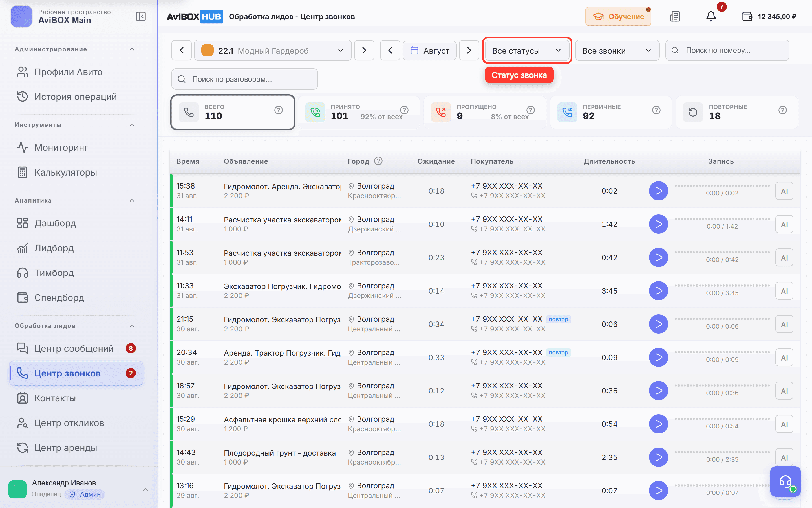Open Лидборд in sidebar

coord(76,248)
